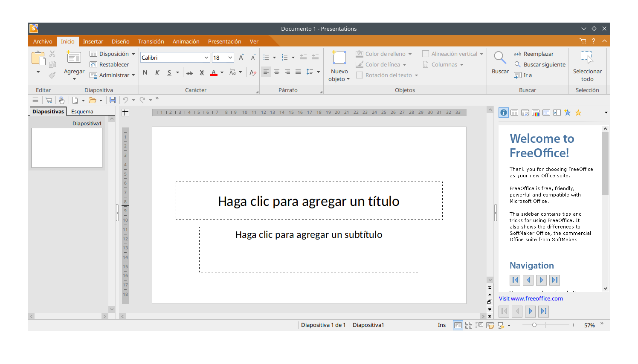Click the increase font size icon
Screen dimensions: 638x364
[241, 57]
